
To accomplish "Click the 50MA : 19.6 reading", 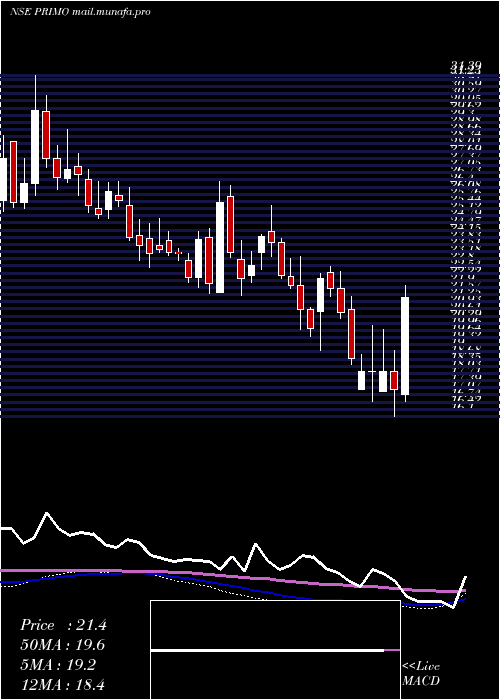I will (63, 646).
